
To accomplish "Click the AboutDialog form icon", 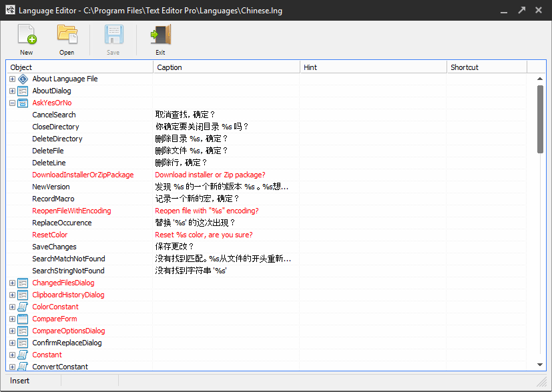I will [x=23, y=91].
